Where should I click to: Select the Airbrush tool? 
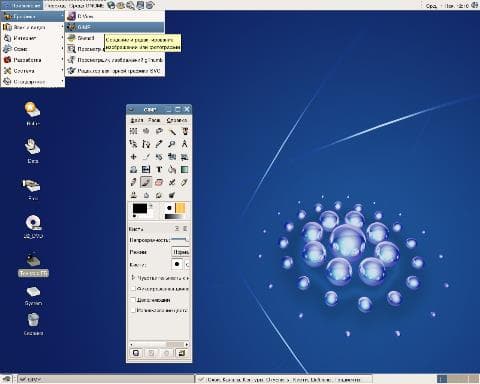172,182
